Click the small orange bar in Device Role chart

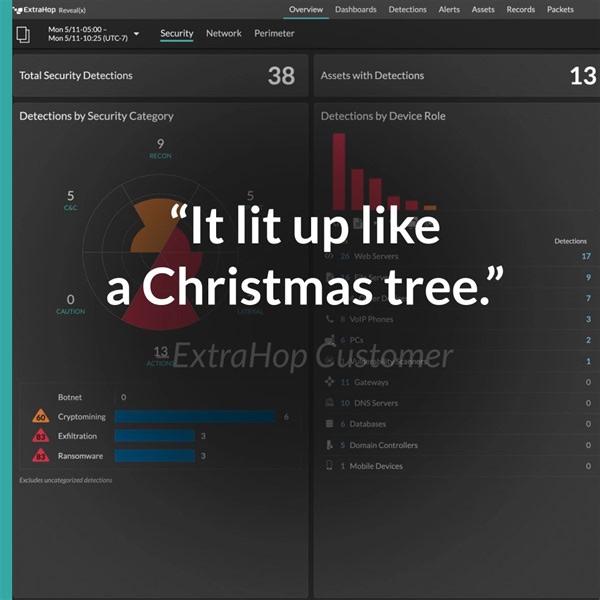430,208
